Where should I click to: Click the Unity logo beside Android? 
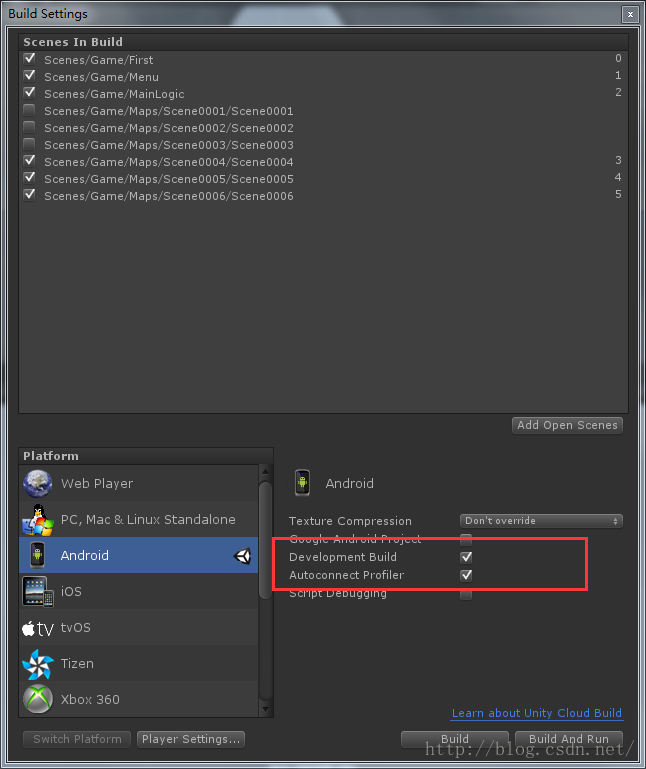click(x=242, y=556)
